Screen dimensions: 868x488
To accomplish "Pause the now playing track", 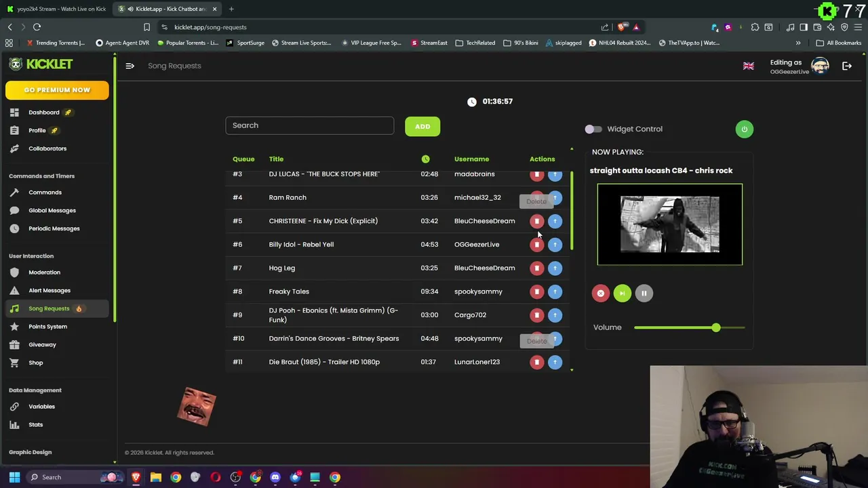I will [x=644, y=293].
